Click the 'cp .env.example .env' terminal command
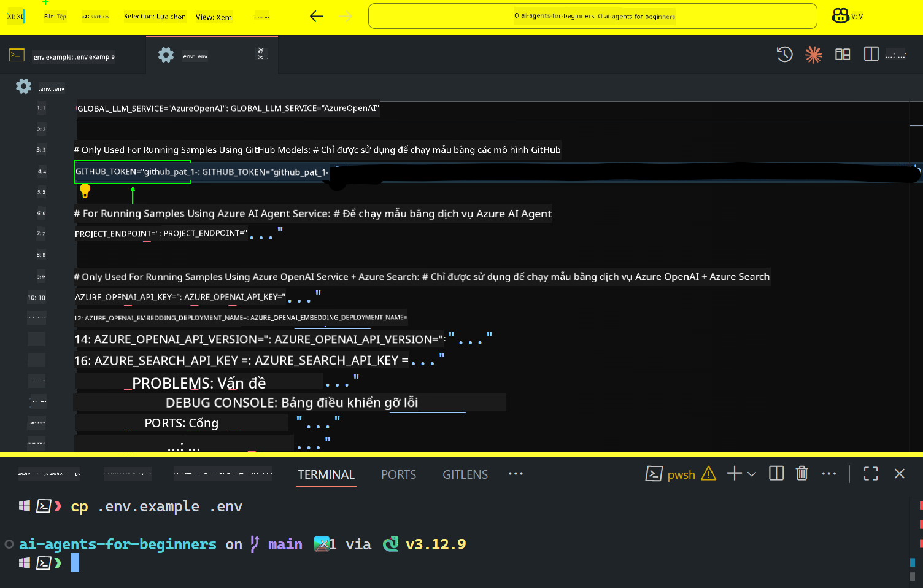This screenshot has height=588, width=923. click(156, 506)
